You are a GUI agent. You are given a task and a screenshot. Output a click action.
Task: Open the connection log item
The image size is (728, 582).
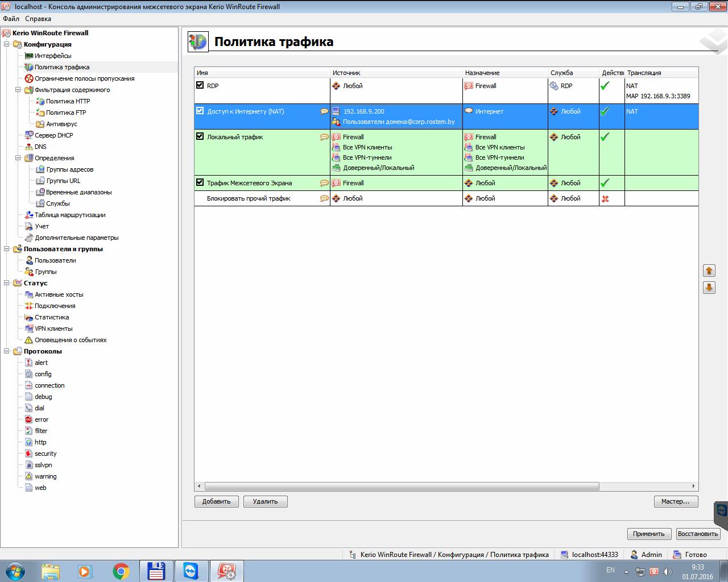click(49, 385)
